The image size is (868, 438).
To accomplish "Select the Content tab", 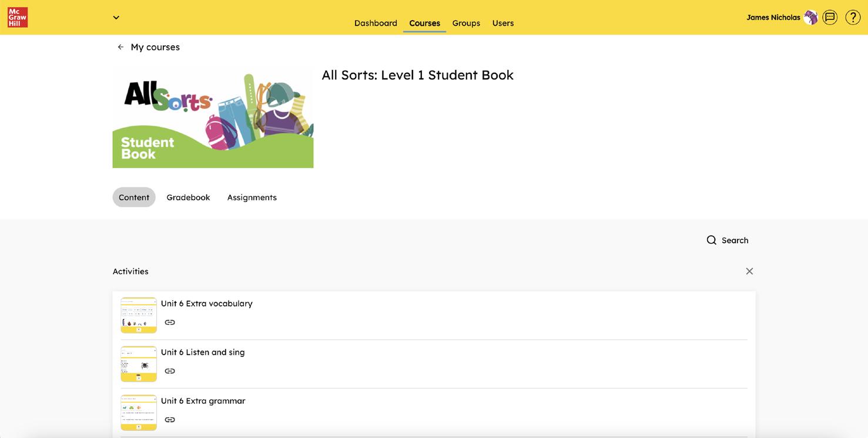I will (x=134, y=197).
